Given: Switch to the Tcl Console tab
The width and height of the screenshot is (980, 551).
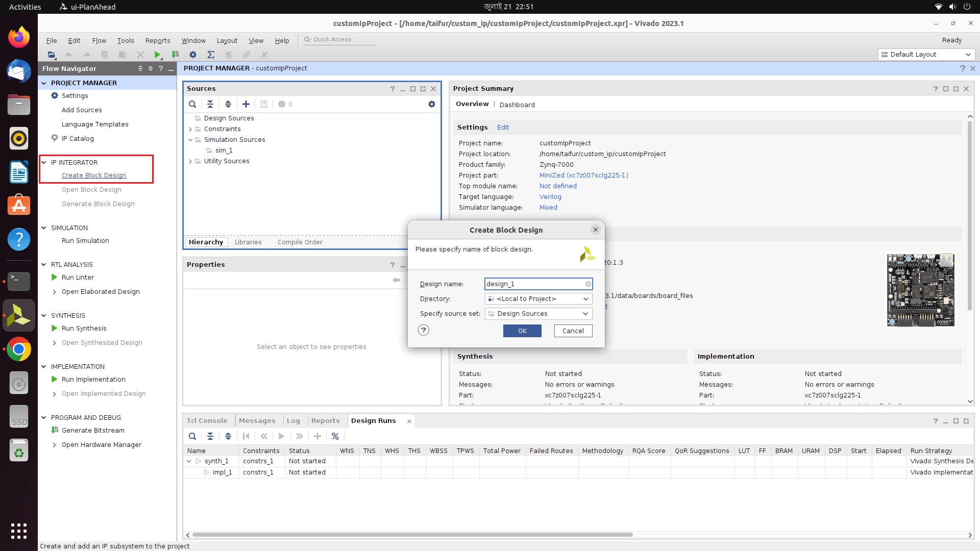Looking at the screenshot, I should (x=207, y=420).
